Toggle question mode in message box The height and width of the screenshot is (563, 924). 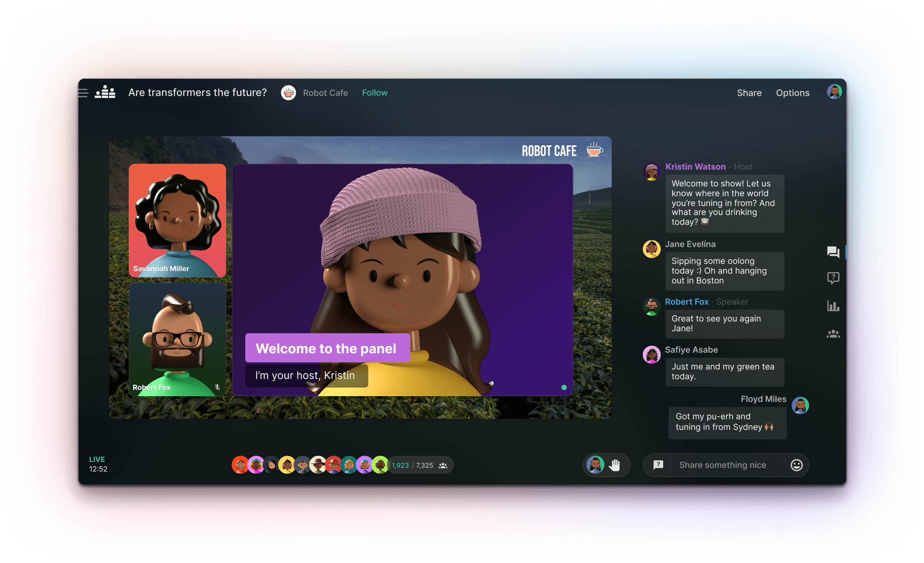(x=658, y=465)
